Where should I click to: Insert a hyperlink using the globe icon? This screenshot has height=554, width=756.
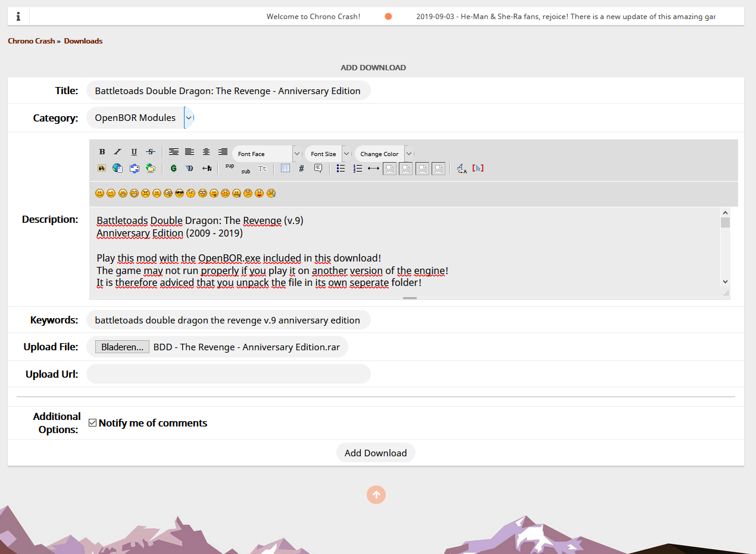(x=118, y=168)
